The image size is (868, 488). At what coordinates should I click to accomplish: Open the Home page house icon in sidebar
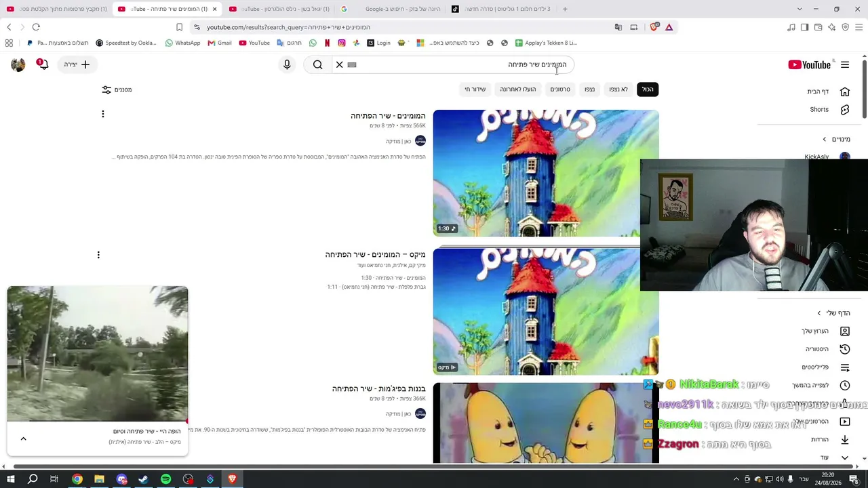(x=845, y=91)
